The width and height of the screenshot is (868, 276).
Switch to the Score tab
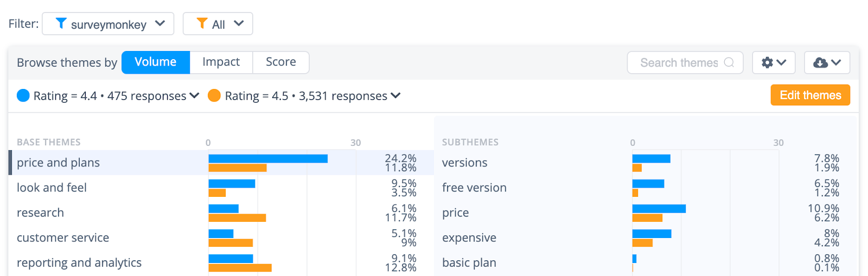[x=281, y=62]
